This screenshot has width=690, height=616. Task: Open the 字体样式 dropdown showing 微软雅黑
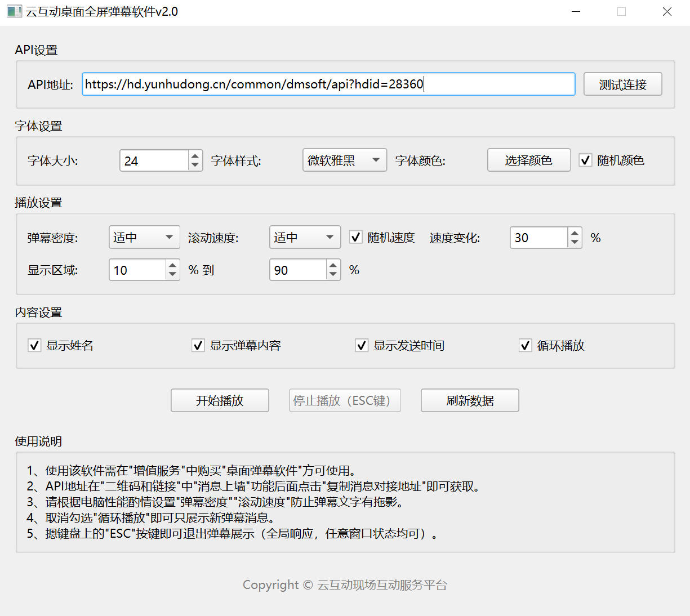[344, 160]
